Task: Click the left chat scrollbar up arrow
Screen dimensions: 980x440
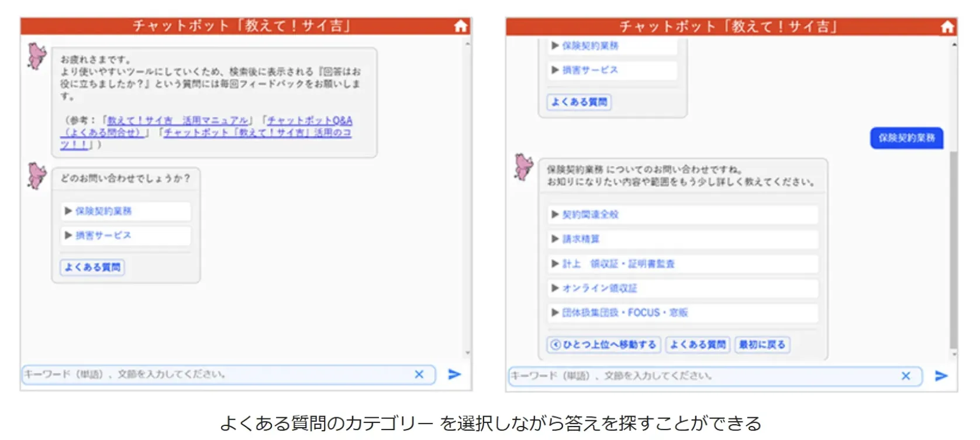Action: tap(467, 44)
